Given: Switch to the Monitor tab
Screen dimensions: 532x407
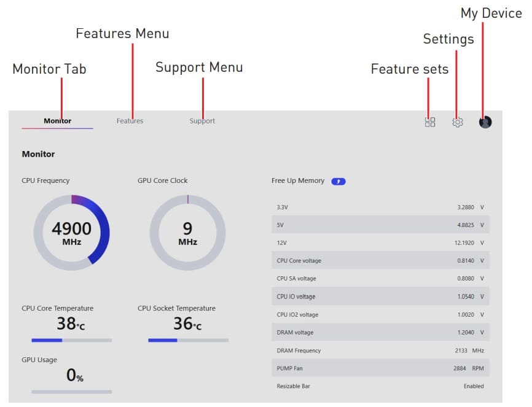Looking at the screenshot, I should [57, 121].
